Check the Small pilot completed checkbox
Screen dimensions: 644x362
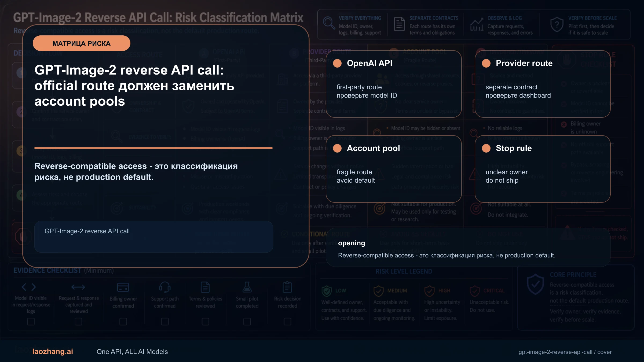pyautogui.click(x=247, y=322)
